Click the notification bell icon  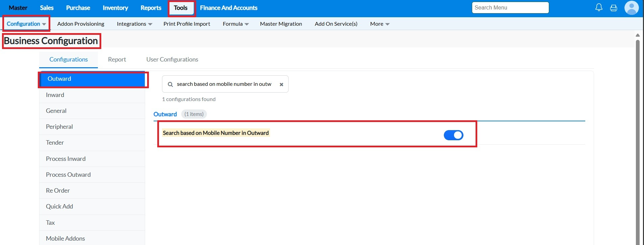599,7
